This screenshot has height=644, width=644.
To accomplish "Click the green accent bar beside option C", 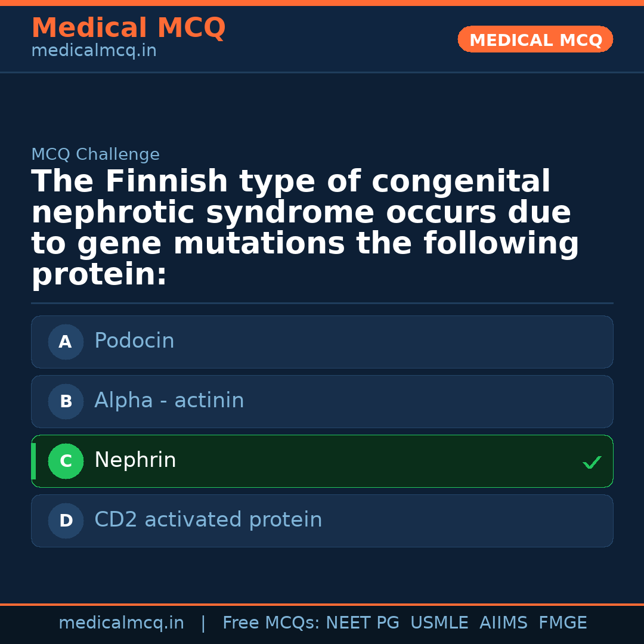I will click(33, 461).
